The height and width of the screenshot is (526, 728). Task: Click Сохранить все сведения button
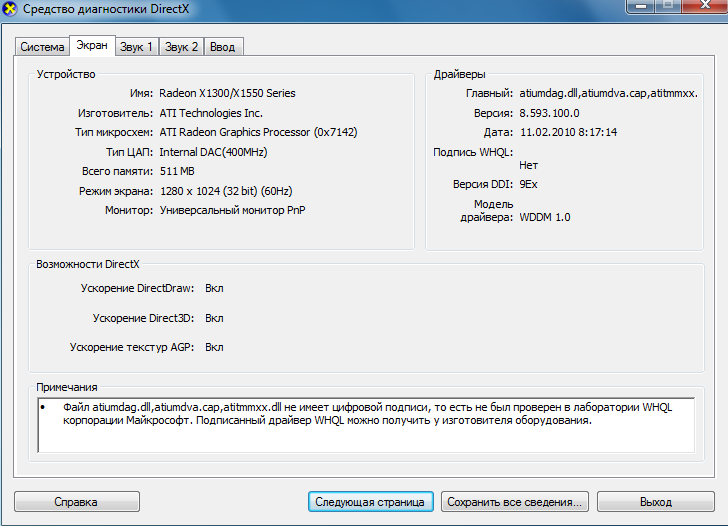click(x=515, y=502)
